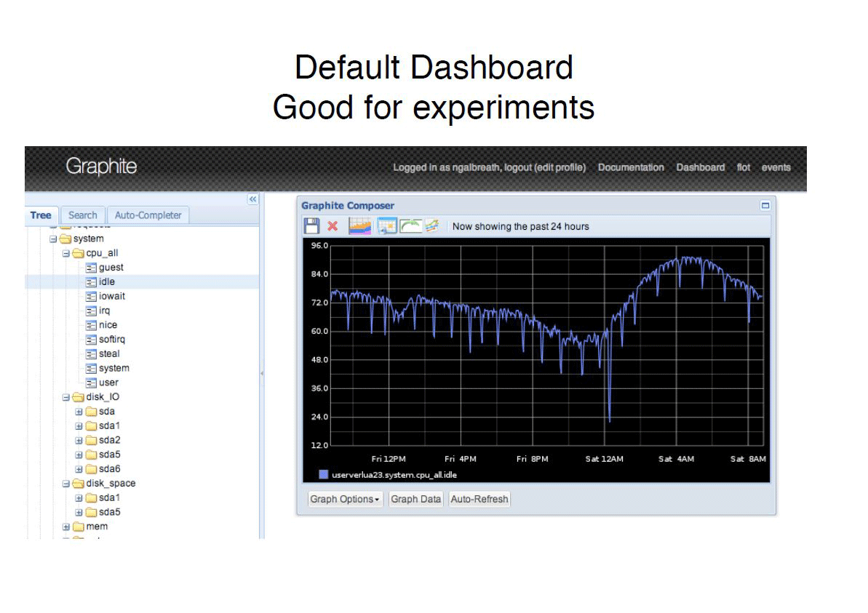Select the system metric under cpu_all
This screenshot has height=613, width=868.
click(x=114, y=369)
